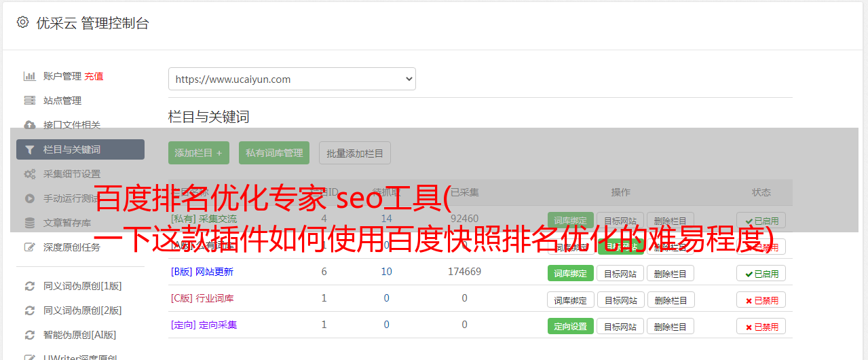The image size is (868, 360).
Task: Click the server icon beside 站点管理
Action: point(30,101)
